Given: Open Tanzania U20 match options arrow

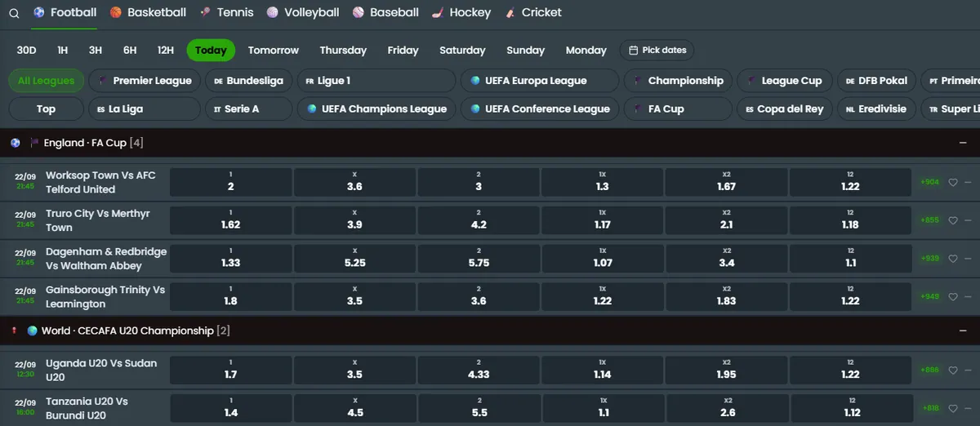Looking at the screenshot, I should click(968, 408).
